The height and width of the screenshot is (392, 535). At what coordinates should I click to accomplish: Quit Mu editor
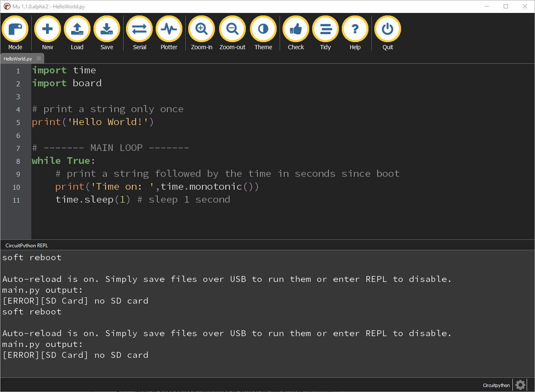coord(388,33)
